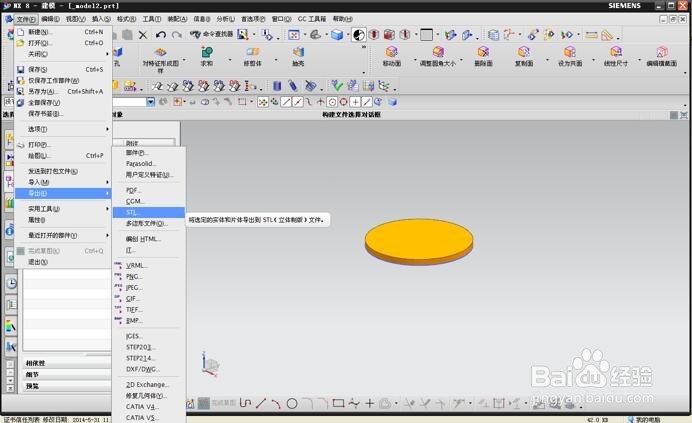Expand the Trim Body (修剪体) dropdown arrow

[x=276, y=60]
